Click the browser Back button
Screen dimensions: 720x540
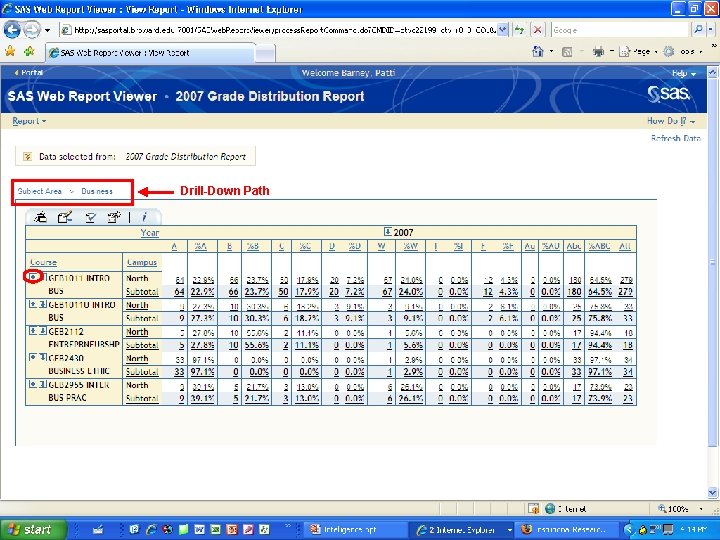click(12, 30)
